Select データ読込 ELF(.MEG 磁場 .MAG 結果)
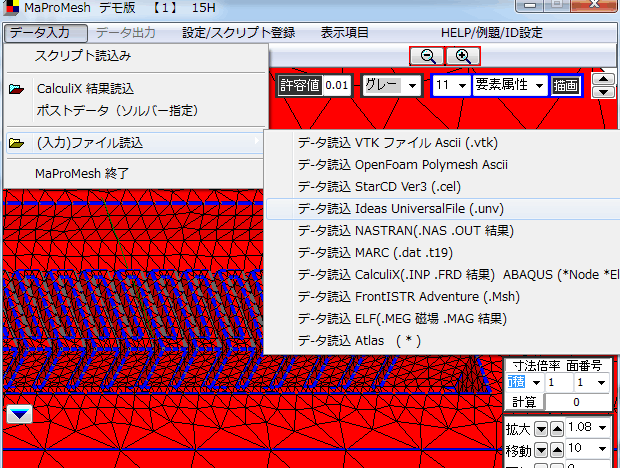 pos(443,319)
